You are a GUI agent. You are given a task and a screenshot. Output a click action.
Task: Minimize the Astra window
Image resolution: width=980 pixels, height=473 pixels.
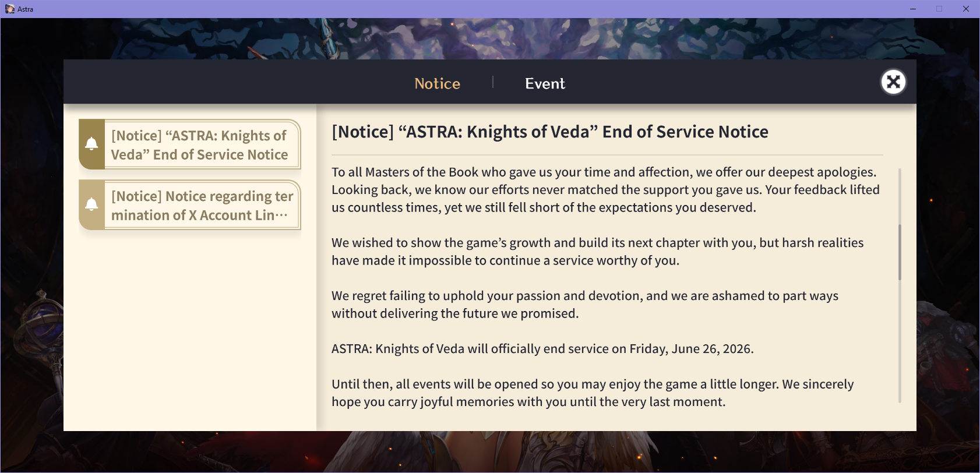coord(913,9)
